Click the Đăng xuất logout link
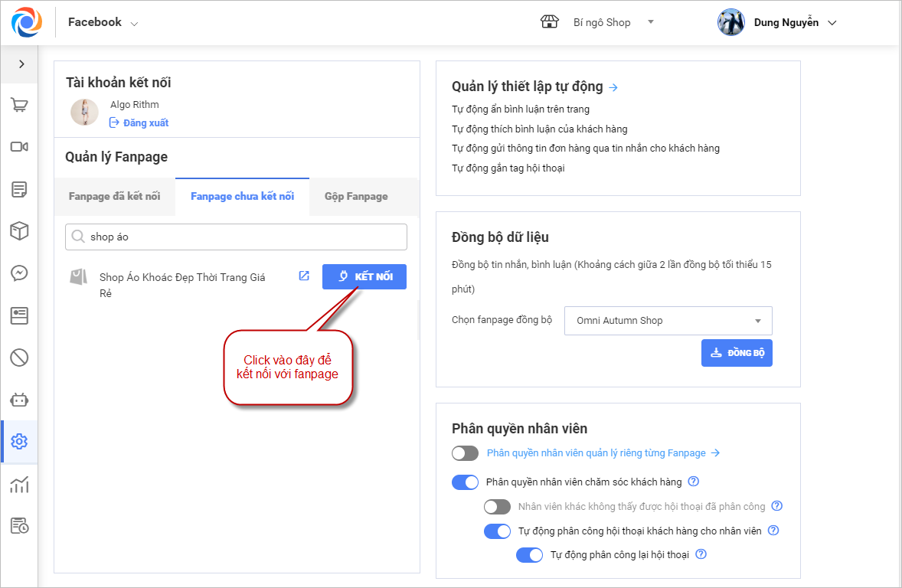Screen dimensions: 902x588 pyautogui.click(x=139, y=122)
